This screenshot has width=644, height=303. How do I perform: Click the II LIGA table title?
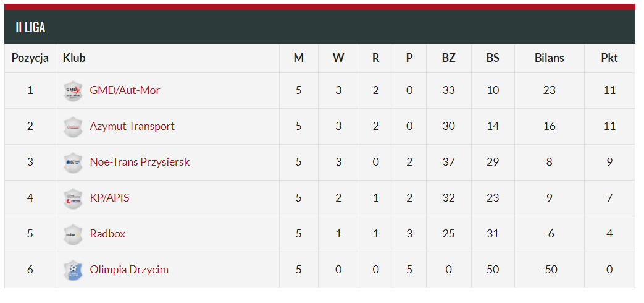[30, 27]
